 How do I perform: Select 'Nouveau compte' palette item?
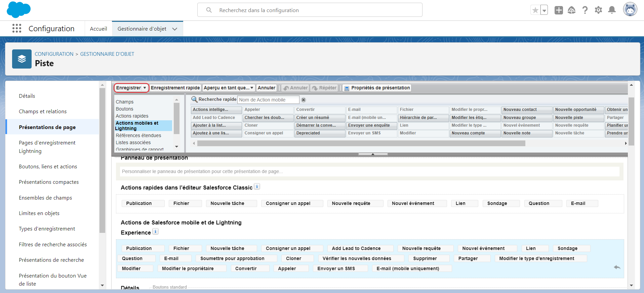(475, 133)
